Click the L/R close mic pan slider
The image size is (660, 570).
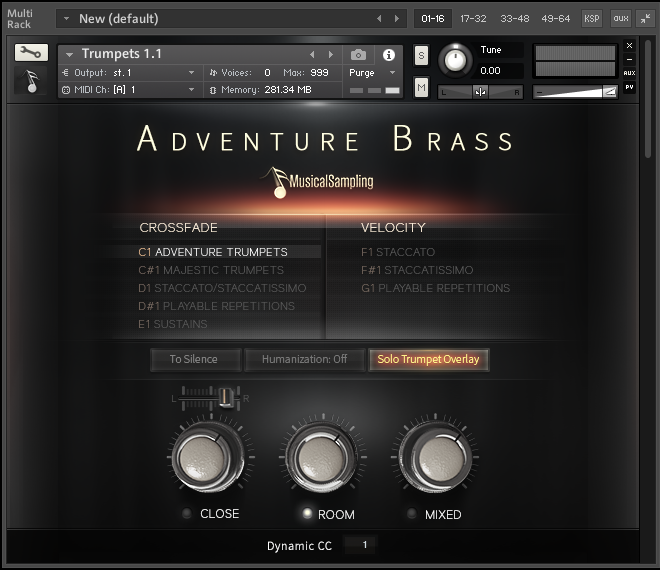[210, 397]
